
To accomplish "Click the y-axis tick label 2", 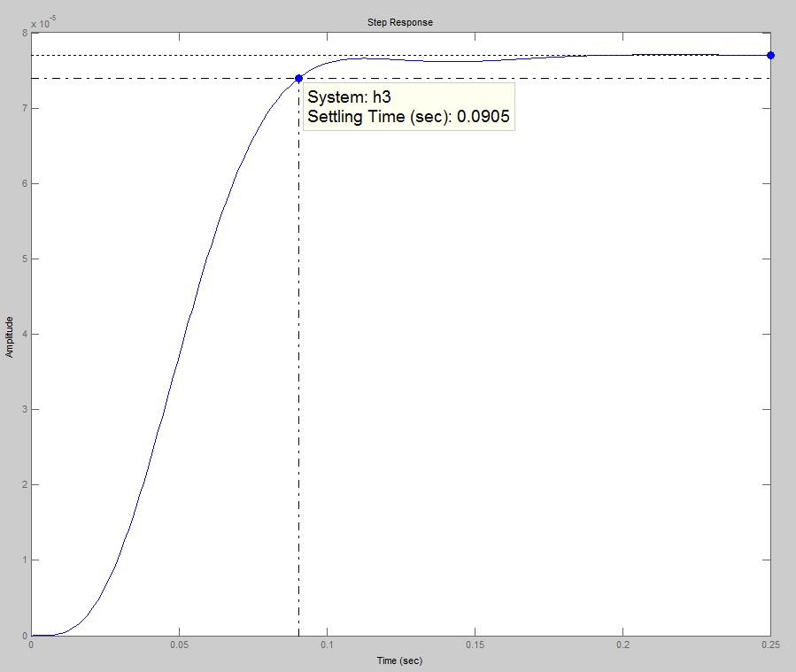I will tap(25, 484).
